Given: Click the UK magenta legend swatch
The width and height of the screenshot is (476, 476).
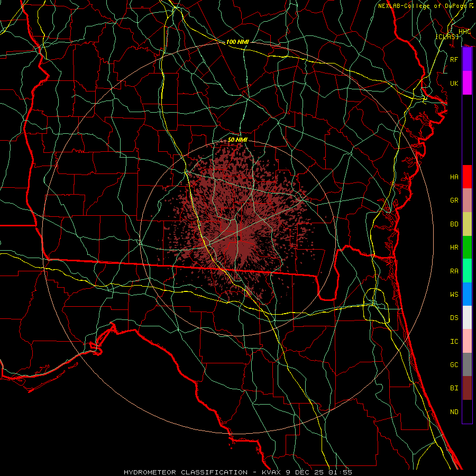Looking at the screenshot, I should pyautogui.click(x=467, y=83).
